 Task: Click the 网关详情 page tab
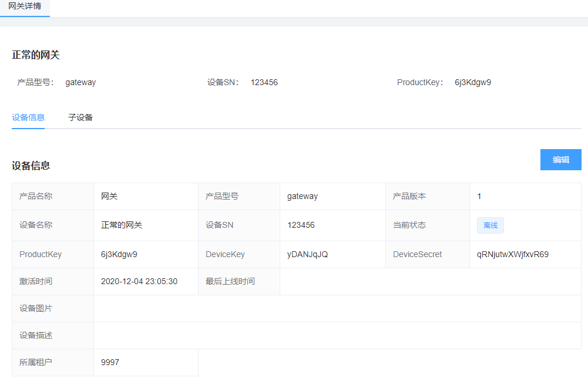25,6
